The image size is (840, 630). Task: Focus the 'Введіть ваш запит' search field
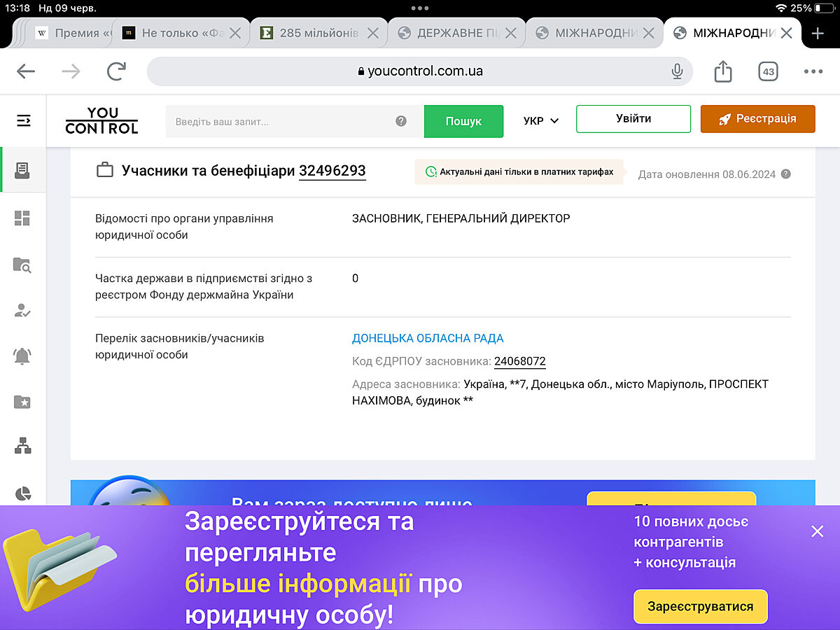tap(283, 121)
